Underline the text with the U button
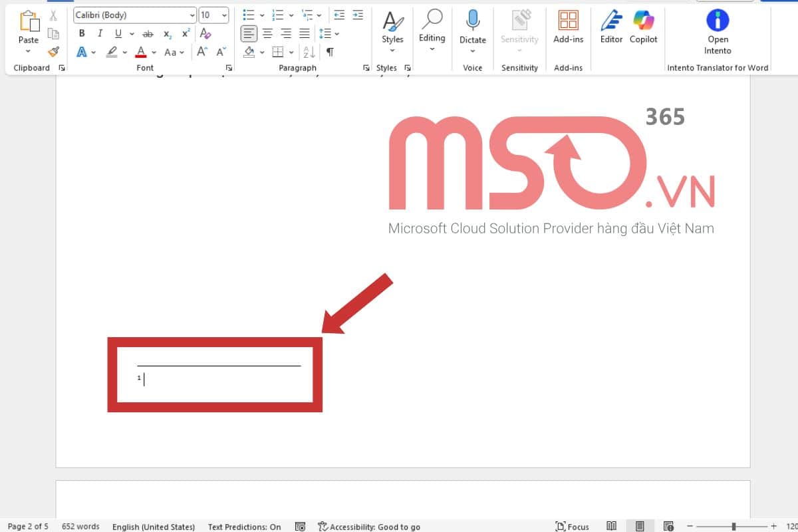The height and width of the screenshot is (532, 798). pyautogui.click(x=118, y=33)
